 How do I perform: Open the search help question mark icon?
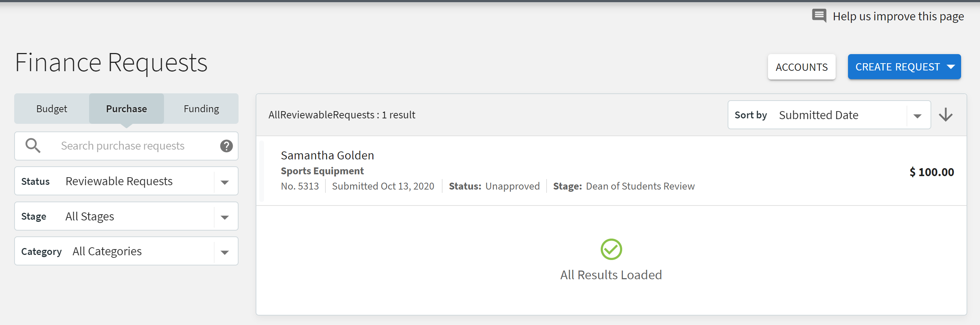pos(226,146)
